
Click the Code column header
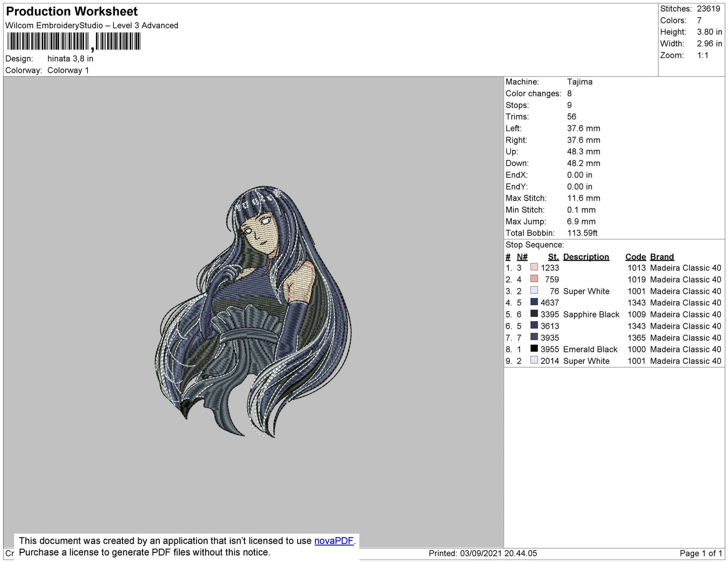[x=635, y=257]
